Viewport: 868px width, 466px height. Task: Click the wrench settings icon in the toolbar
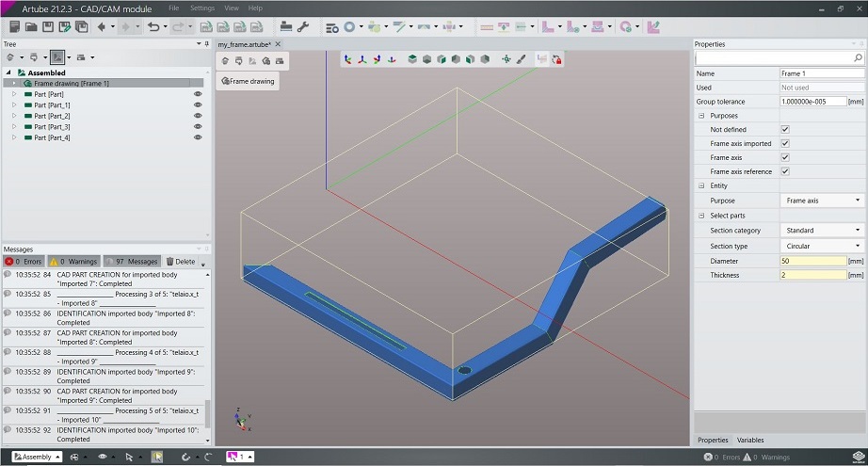click(303, 27)
